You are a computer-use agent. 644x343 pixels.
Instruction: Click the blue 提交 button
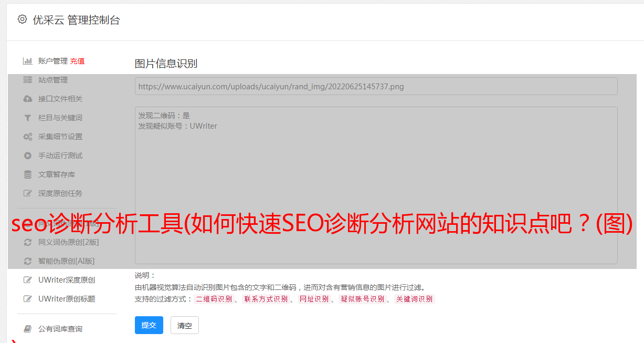click(x=149, y=325)
